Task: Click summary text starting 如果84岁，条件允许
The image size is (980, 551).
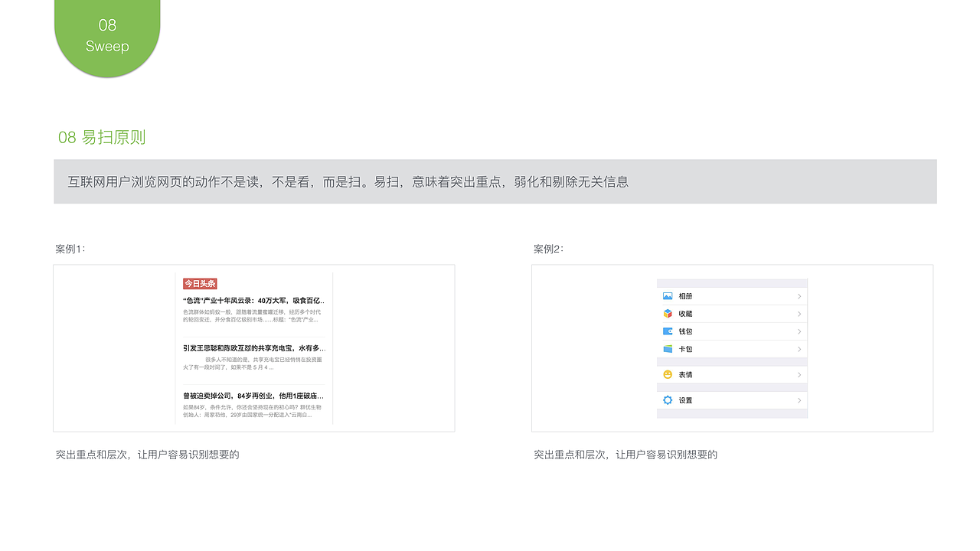Action: tap(252, 410)
